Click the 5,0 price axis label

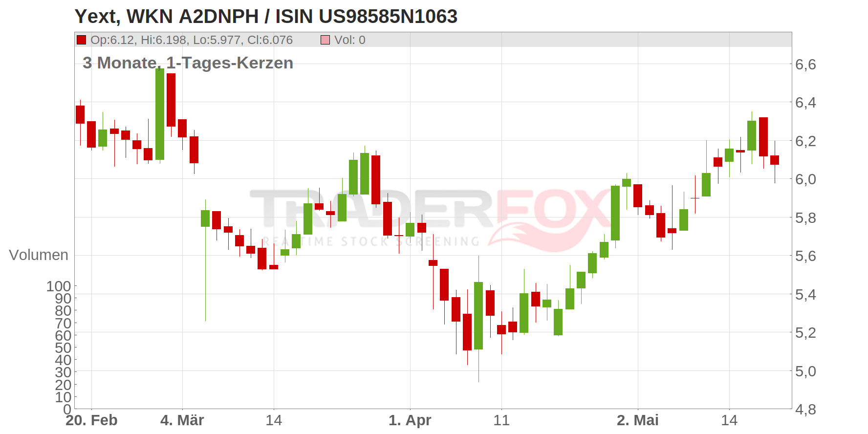tap(805, 371)
